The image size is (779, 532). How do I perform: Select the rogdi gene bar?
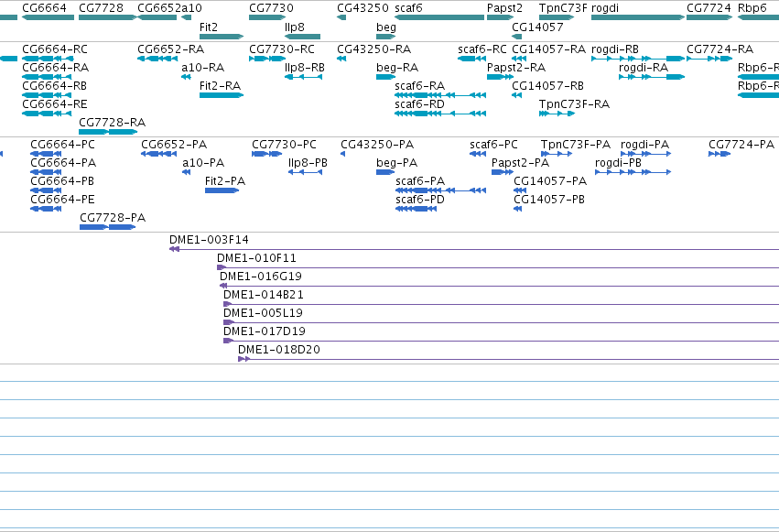point(638,17)
